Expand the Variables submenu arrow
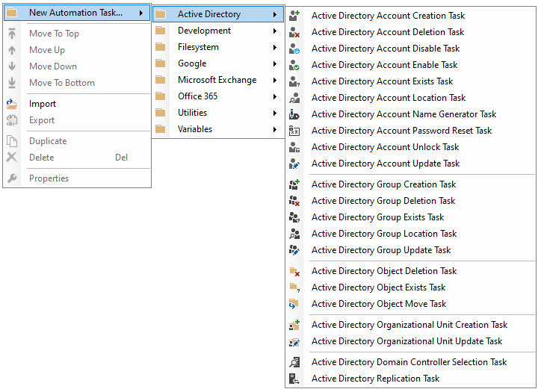Image resolution: width=541 pixels, height=392 pixels. click(x=275, y=129)
